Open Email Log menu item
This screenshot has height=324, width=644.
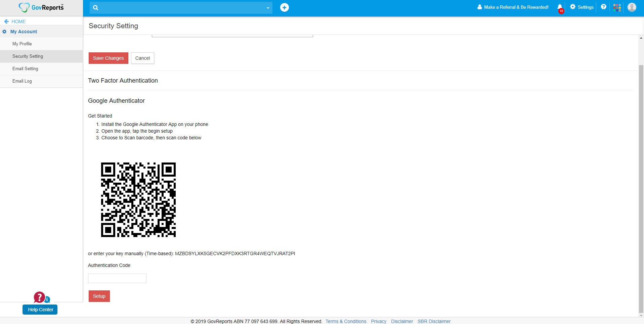[41, 81]
